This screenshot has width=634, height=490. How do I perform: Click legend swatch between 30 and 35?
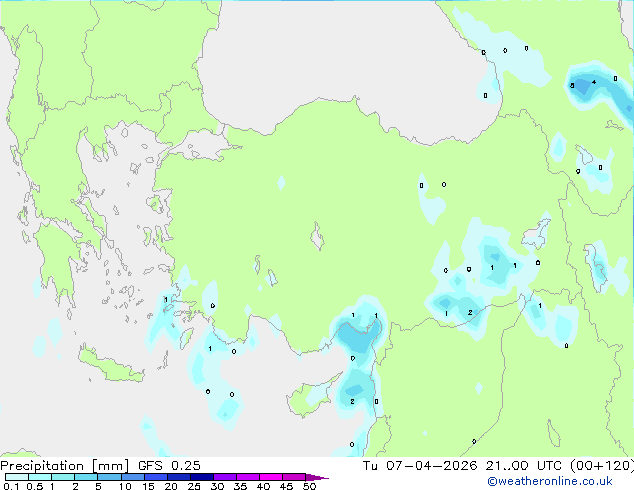(x=225, y=477)
